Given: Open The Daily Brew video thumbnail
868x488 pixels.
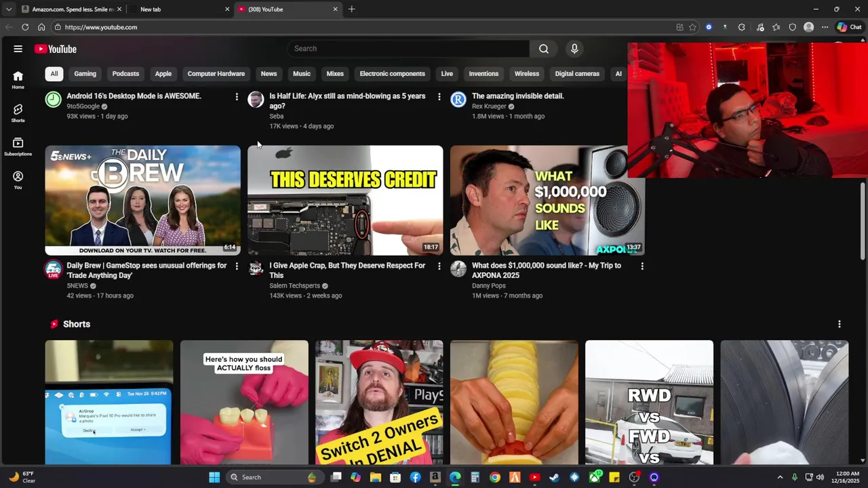Looking at the screenshot, I should [142, 200].
